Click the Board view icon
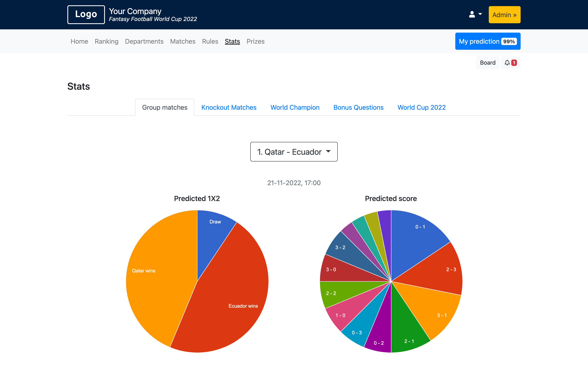 pos(488,63)
